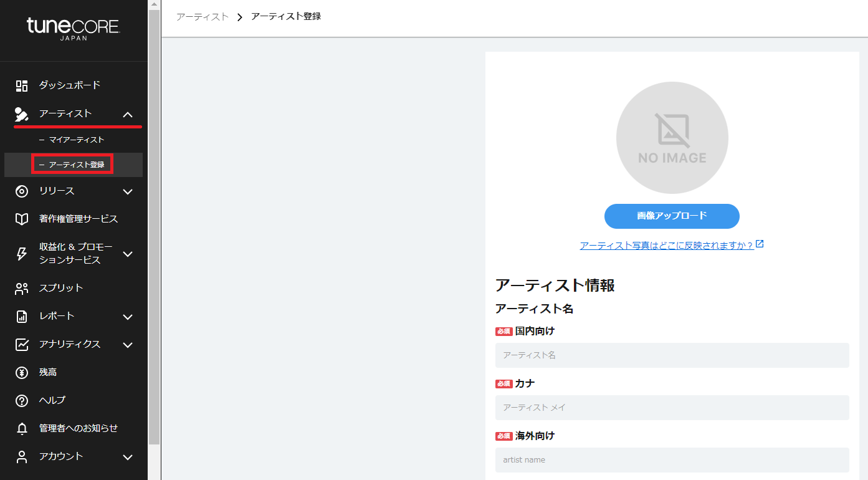868x480 pixels.
Task: Open the アナリティクス graph icon
Action: click(x=21, y=344)
